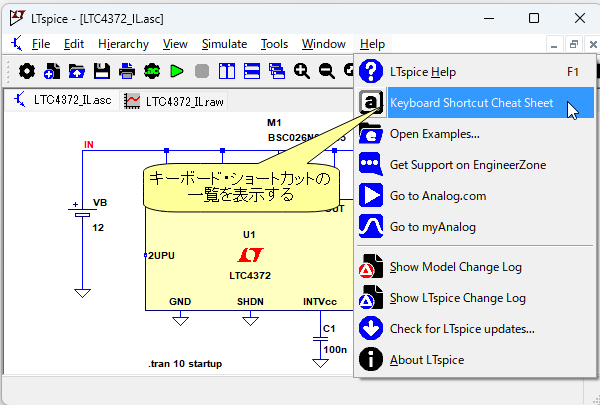Click the Open file folder icon
Screen dimensions: 600x405
pyautogui.click(x=77, y=71)
